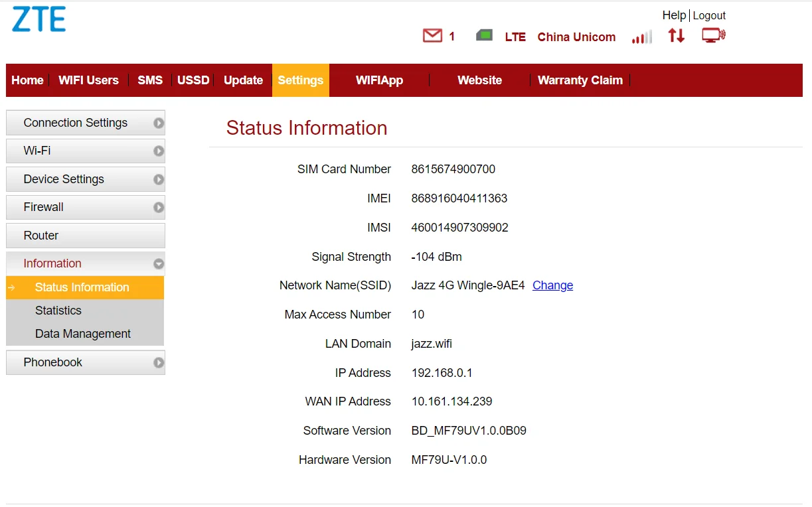
Task: Click the message count number 1
Action: point(452,36)
